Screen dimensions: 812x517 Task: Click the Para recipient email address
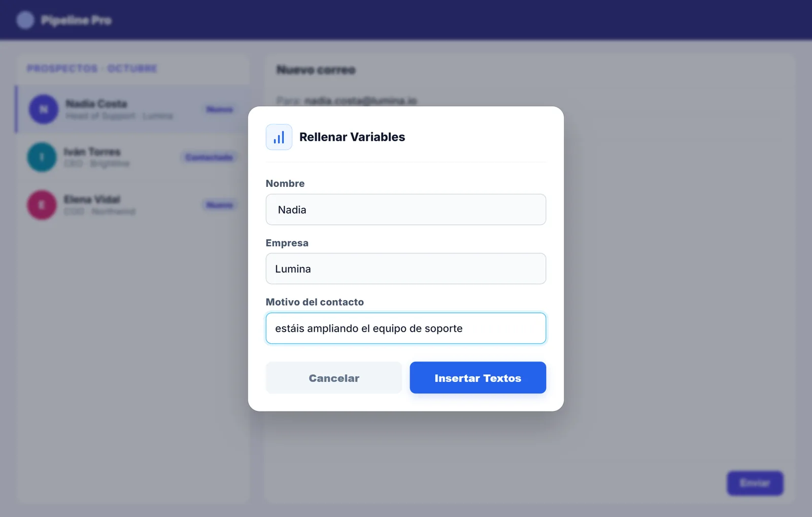[x=360, y=101]
